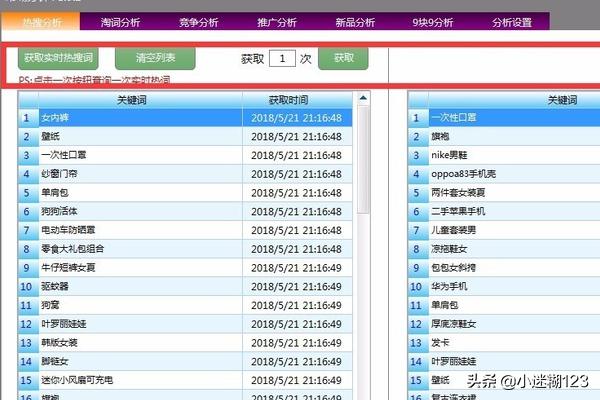Screen dimensions: 600x400
Task: Click the green 获取 button after 次
Action: coord(343,59)
